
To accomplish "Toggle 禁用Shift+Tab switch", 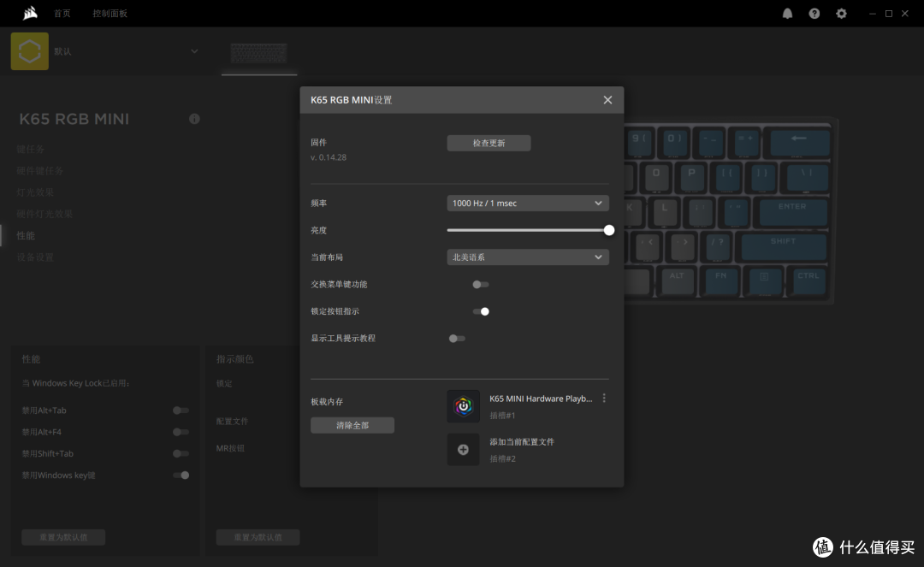I will [181, 453].
